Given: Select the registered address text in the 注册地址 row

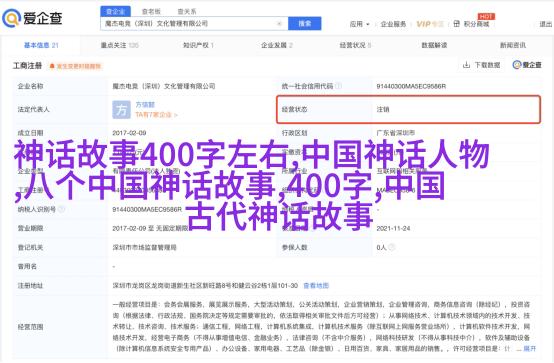Looking at the screenshot, I should (205, 286).
